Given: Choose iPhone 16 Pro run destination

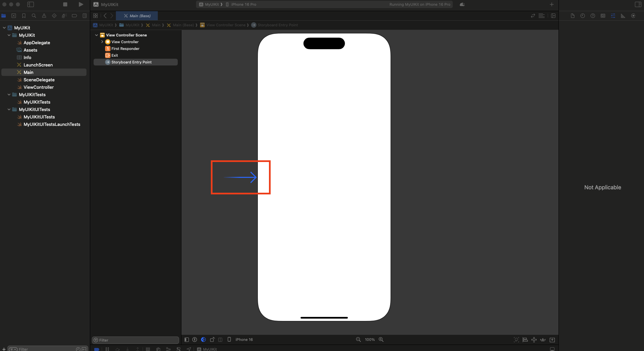Looking at the screenshot, I should [x=241, y=4].
